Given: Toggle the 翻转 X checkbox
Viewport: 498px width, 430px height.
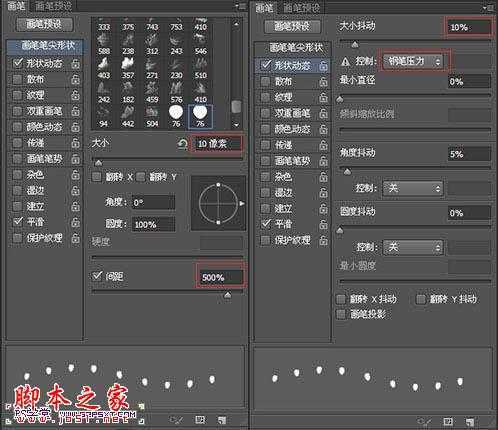Looking at the screenshot, I should 97,177.
